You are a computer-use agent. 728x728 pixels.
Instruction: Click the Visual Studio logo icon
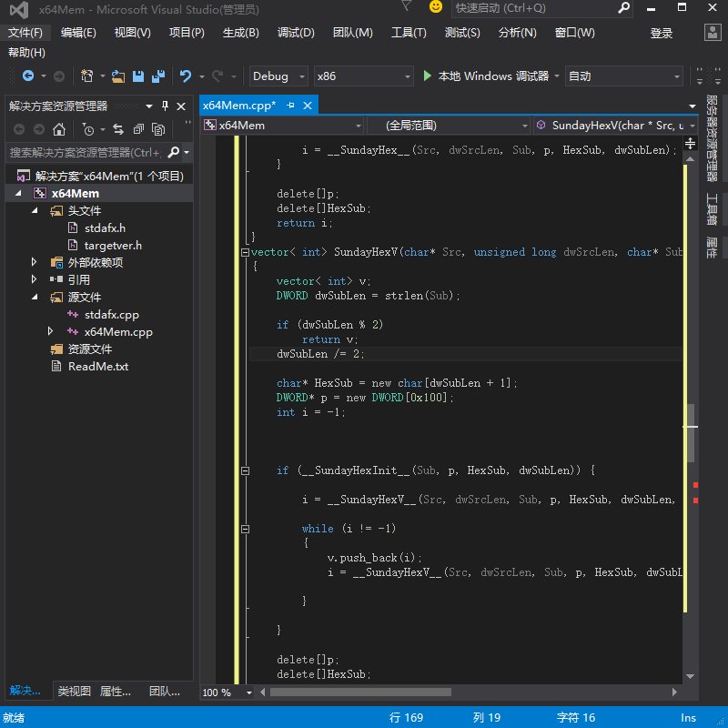click(19, 10)
